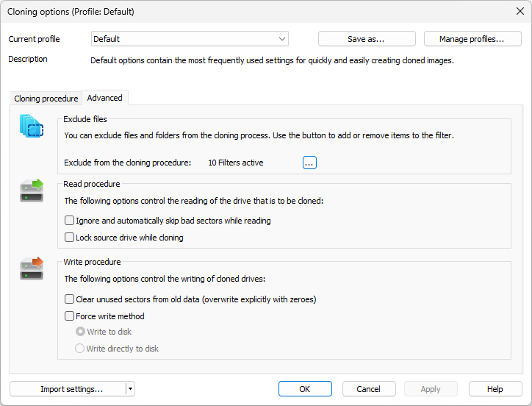This screenshot has width=532, height=406.
Task: Open the Current profile dropdown
Action: pos(190,39)
